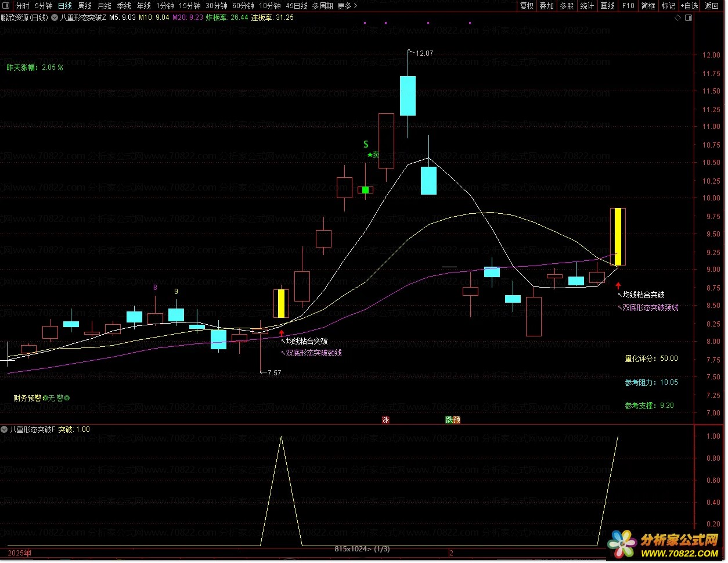Open the 多周期 multi-period view
This screenshot has height=563, width=728.
323,6
